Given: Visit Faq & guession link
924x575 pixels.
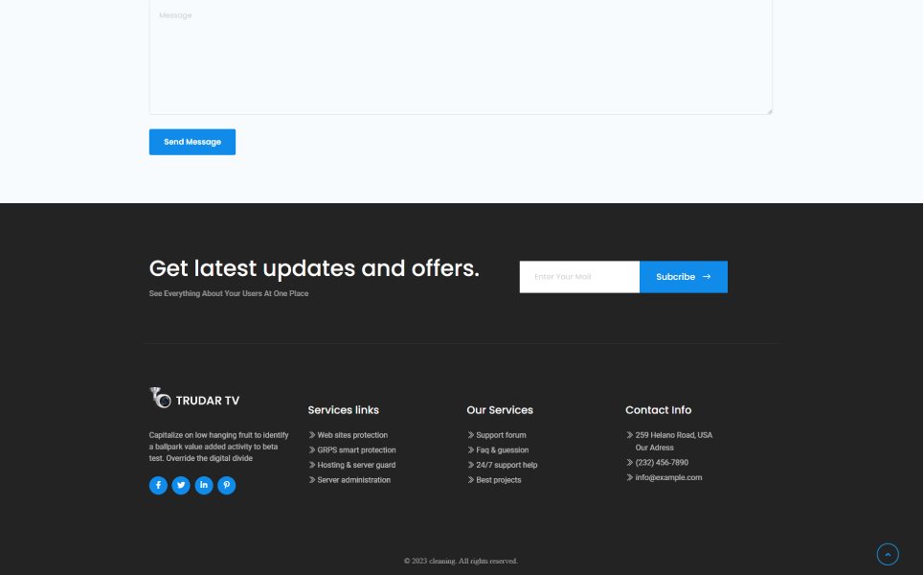Looking at the screenshot, I should tap(502, 450).
